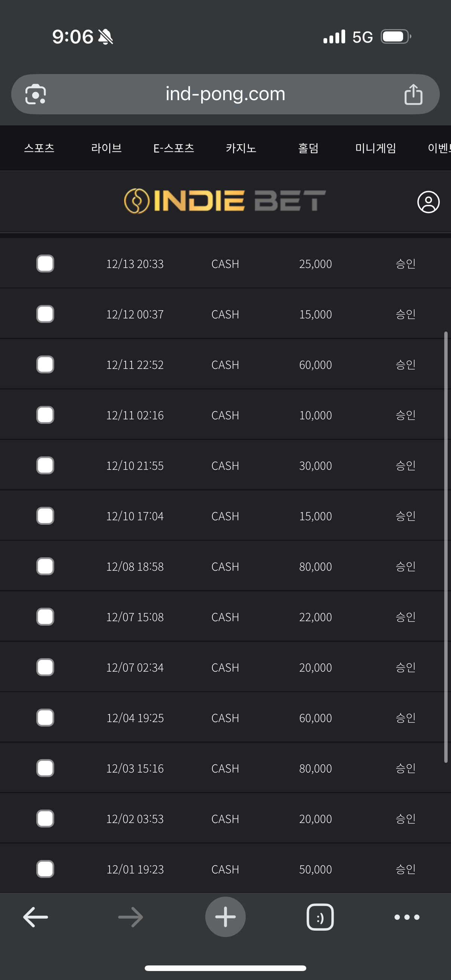The image size is (451, 980).
Task: Select the 홀덤 navigation tab
Action: point(308,148)
